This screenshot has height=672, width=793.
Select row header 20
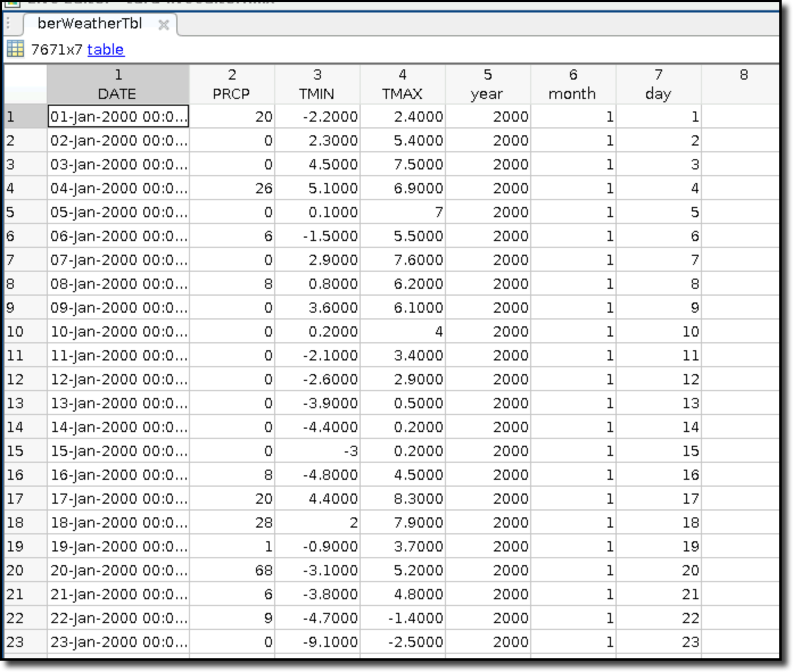[25, 570]
